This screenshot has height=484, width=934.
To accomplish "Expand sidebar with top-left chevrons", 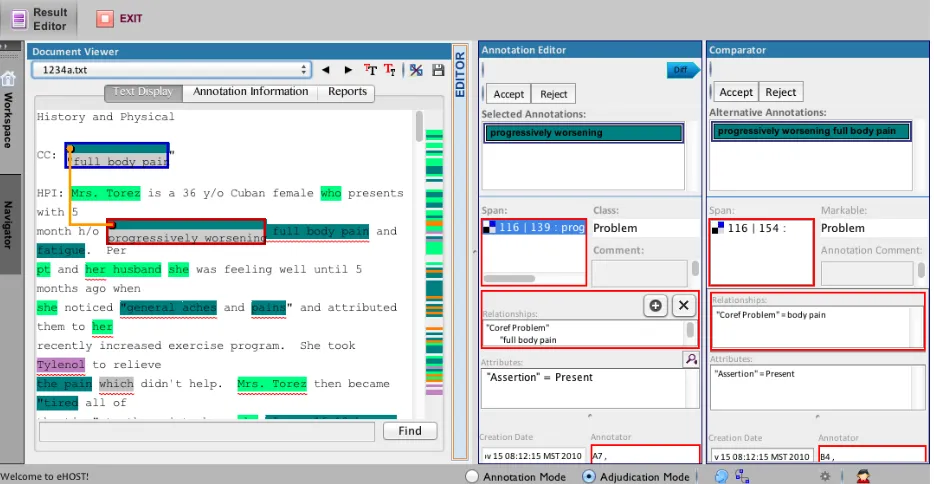I will click(4, 46).
